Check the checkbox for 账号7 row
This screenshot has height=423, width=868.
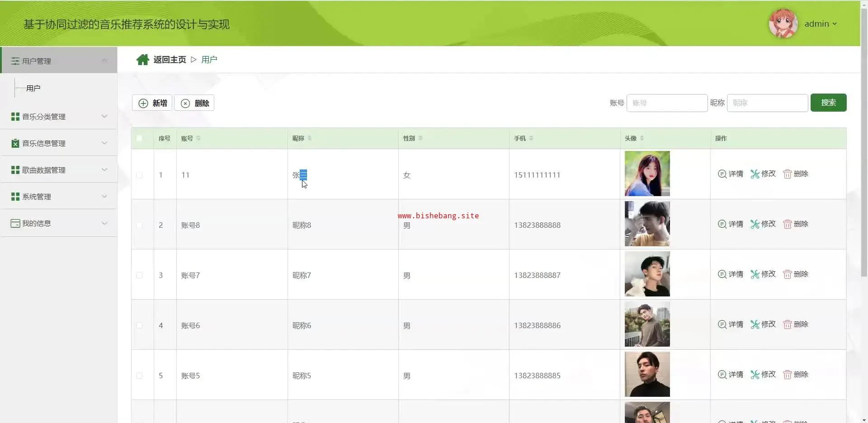pos(139,275)
